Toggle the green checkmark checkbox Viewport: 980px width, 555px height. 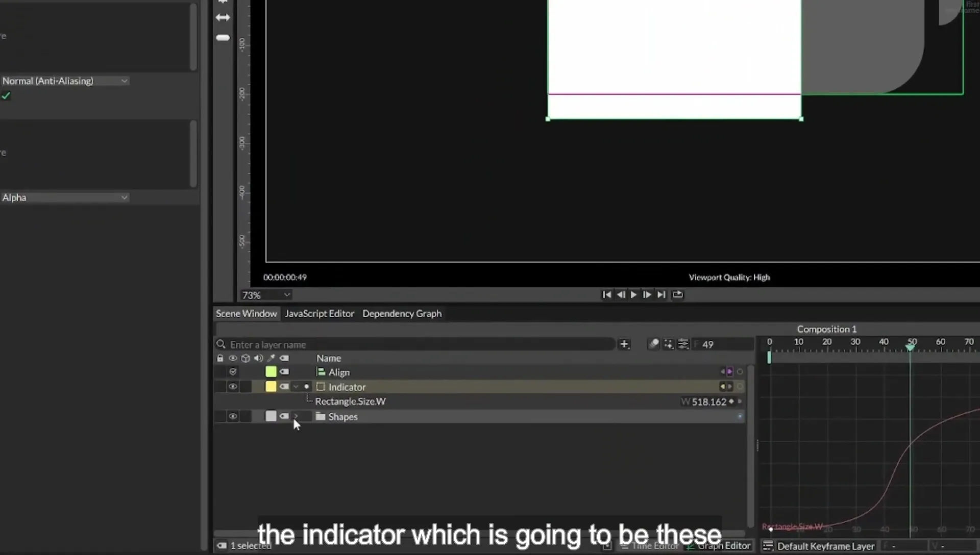click(x=6, y=96)
